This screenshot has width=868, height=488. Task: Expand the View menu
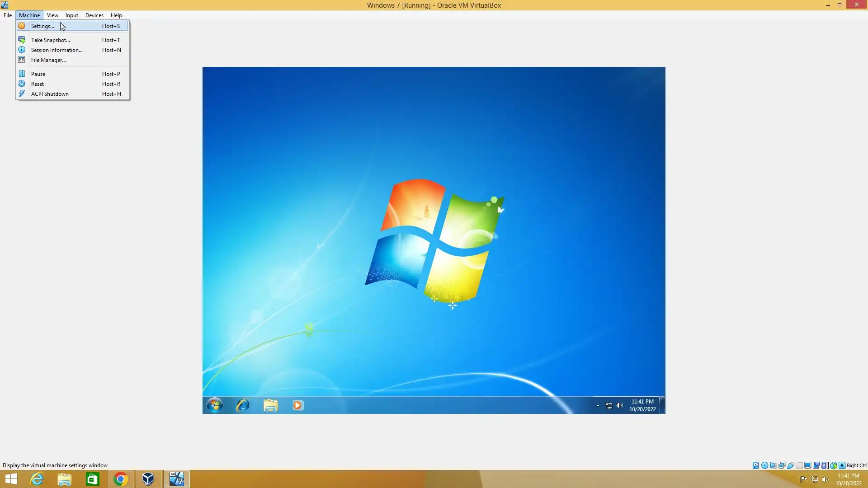(52, 15)
